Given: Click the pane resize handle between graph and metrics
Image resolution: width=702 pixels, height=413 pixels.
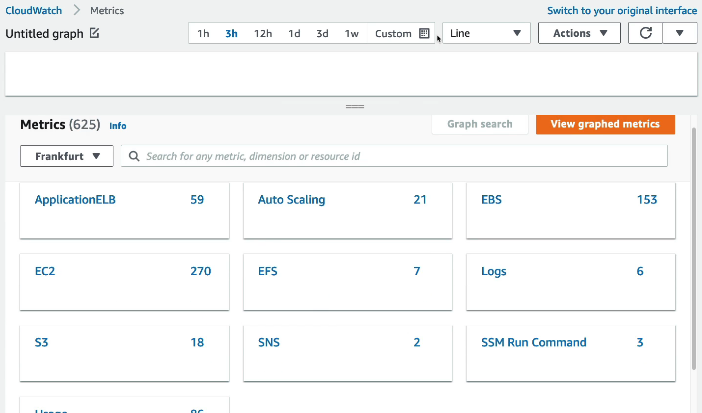Looking at the screenshot, I should [x=355, y=107].
